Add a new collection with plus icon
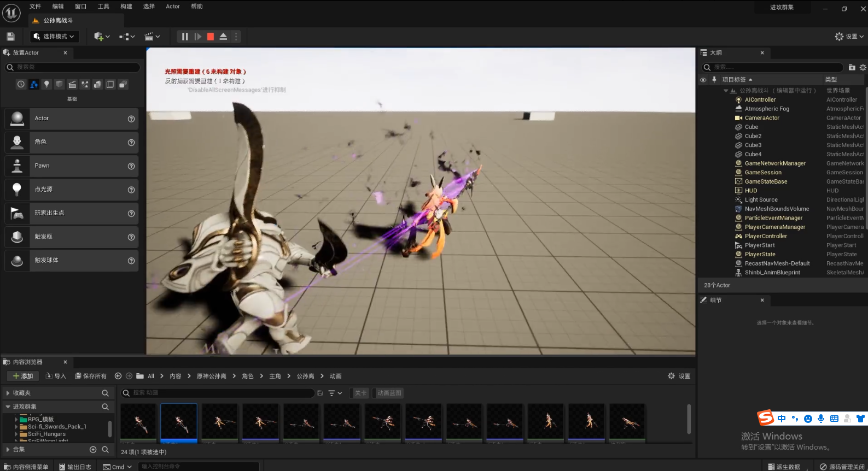The width and height of the screenshot is (868, 471). pos(93,450)
